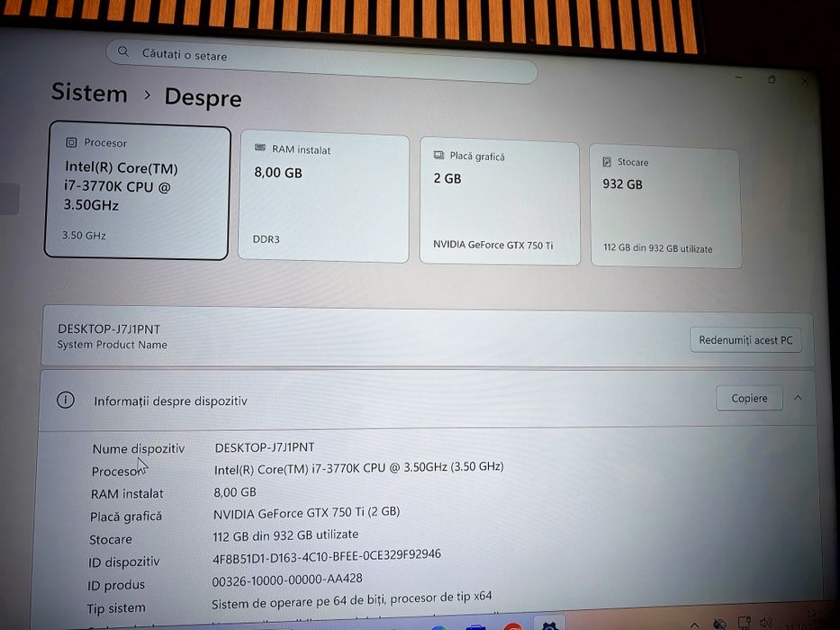
Task: Open the Stocare card
Action: click(665, 206)
